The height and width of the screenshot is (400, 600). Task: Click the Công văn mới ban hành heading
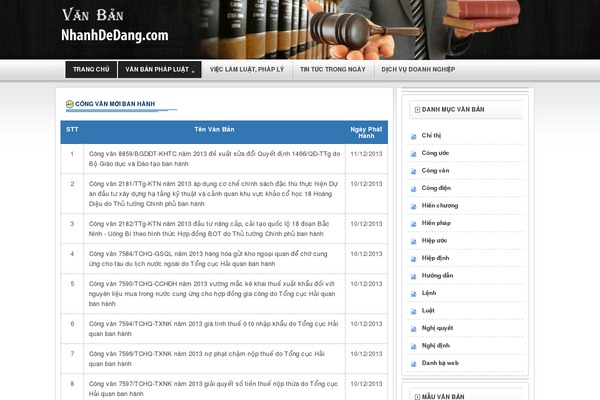click(115, 104)
